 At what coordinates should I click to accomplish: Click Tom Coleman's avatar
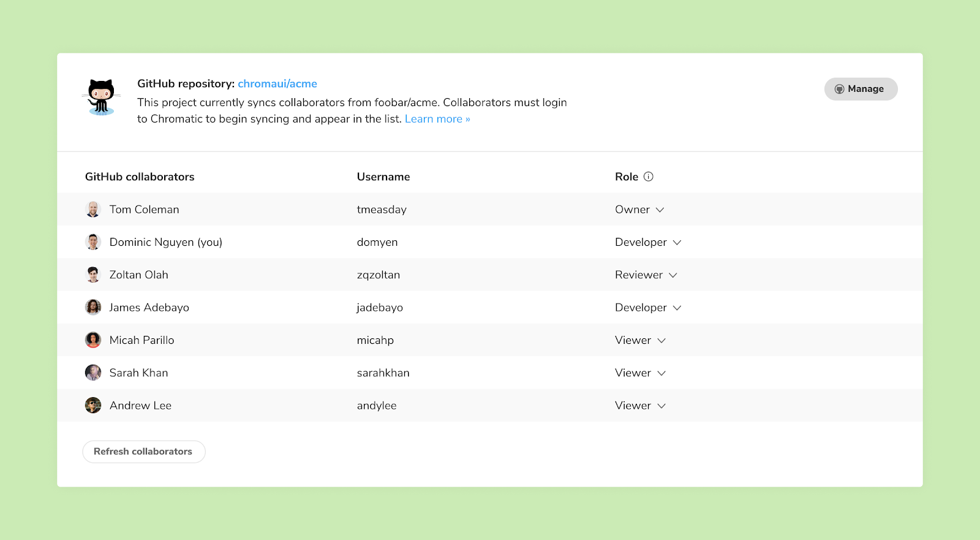(93, 210)
